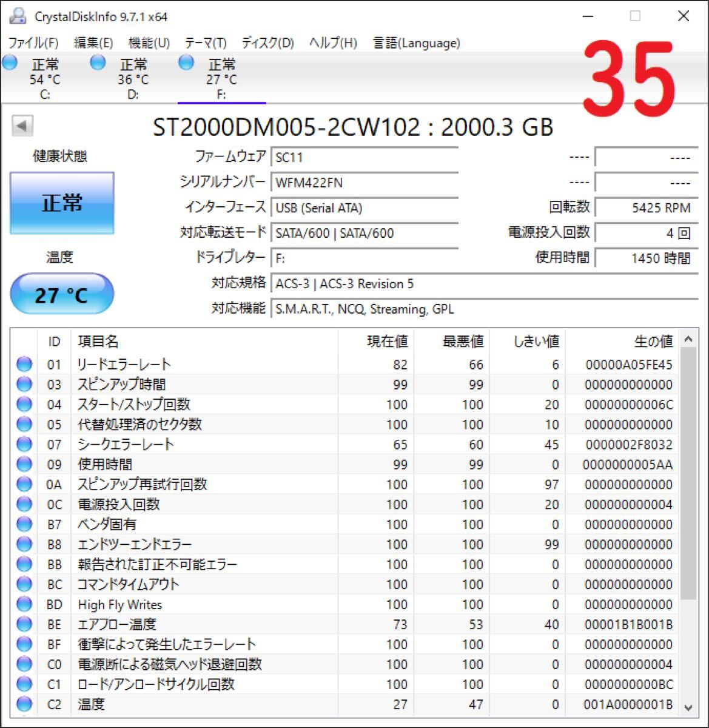The image size is (709, 728).
Task: Select the エアフロー温度 raw value 00001B1B001B
Action: [628, 624]
